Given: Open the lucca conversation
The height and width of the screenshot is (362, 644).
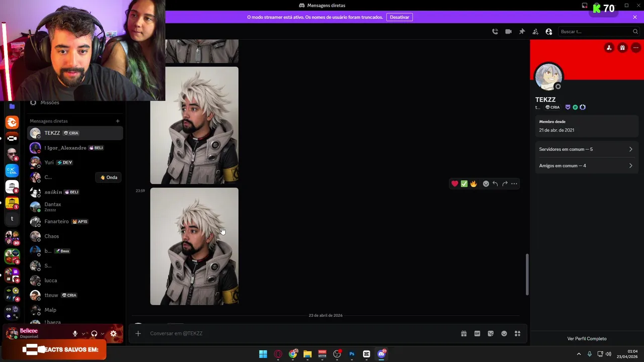Looking at the screenshot, I should 75,281.
